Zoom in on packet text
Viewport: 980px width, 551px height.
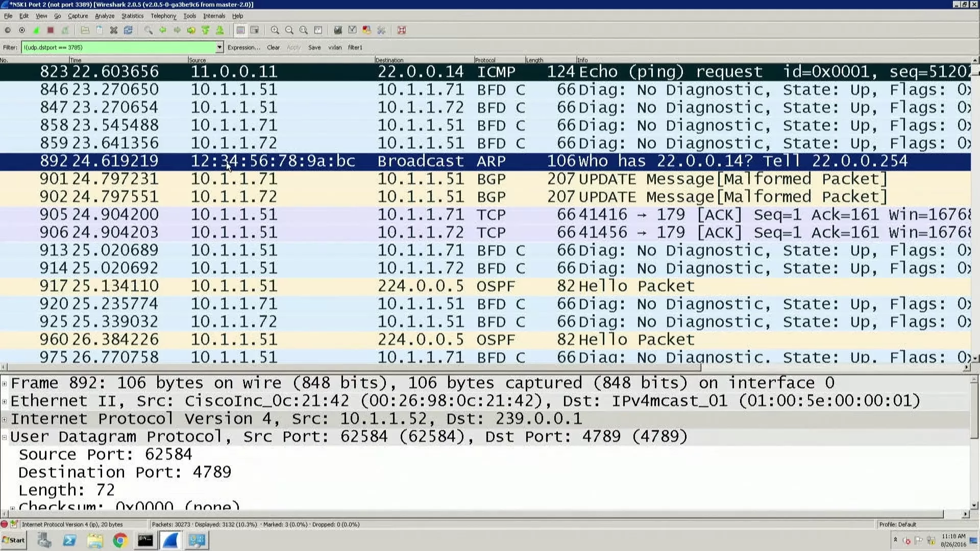(x=275, y=30)
